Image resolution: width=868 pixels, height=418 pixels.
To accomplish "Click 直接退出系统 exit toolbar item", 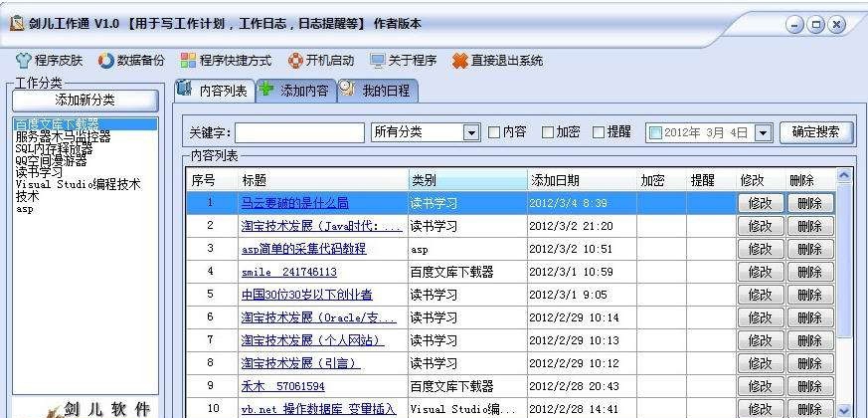I will 497,61.
